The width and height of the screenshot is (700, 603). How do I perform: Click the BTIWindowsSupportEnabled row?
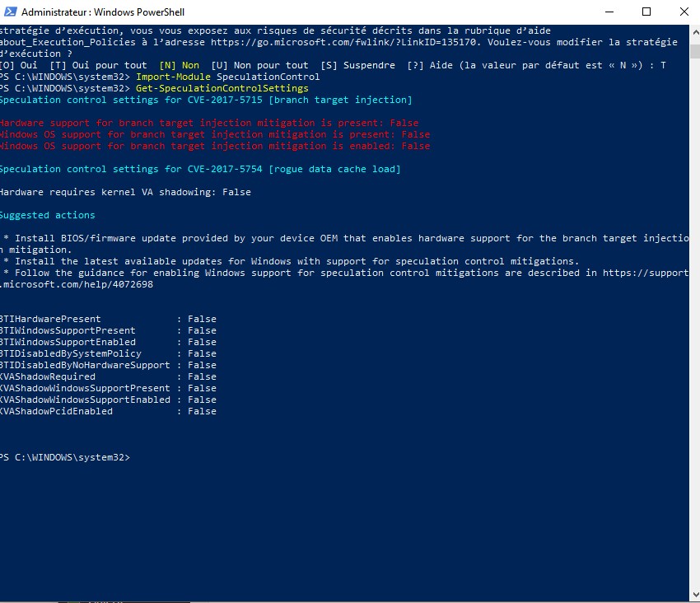coord(108,342)
